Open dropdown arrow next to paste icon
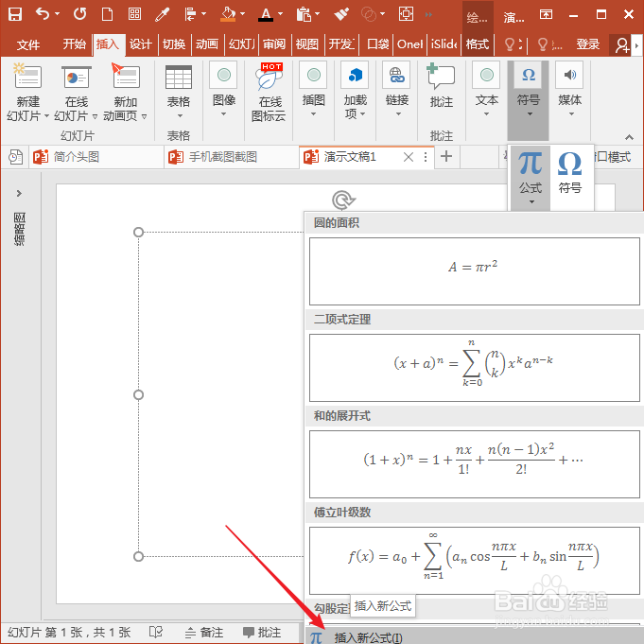Image resolution: width=644 pixels, height=644 pixels. click(318, 14)
